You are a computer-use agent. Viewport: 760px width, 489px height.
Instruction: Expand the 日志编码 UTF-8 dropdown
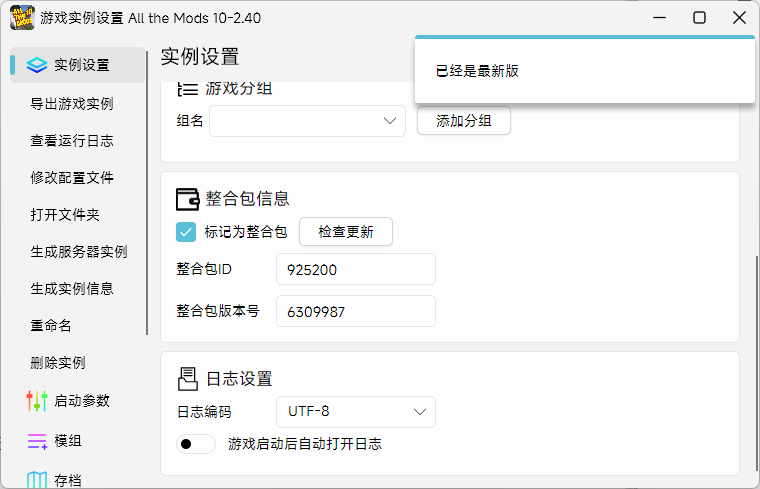(355, 411)
